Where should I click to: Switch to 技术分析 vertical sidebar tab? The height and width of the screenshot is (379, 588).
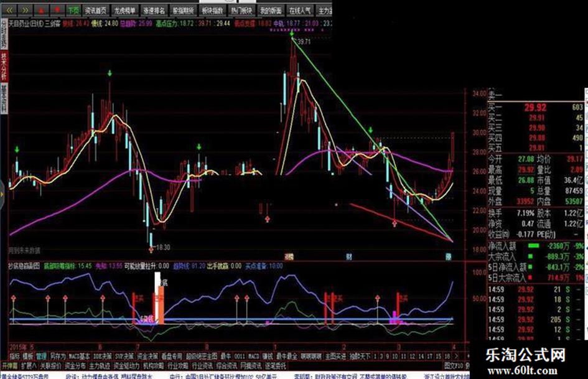[x=4, y=66]
